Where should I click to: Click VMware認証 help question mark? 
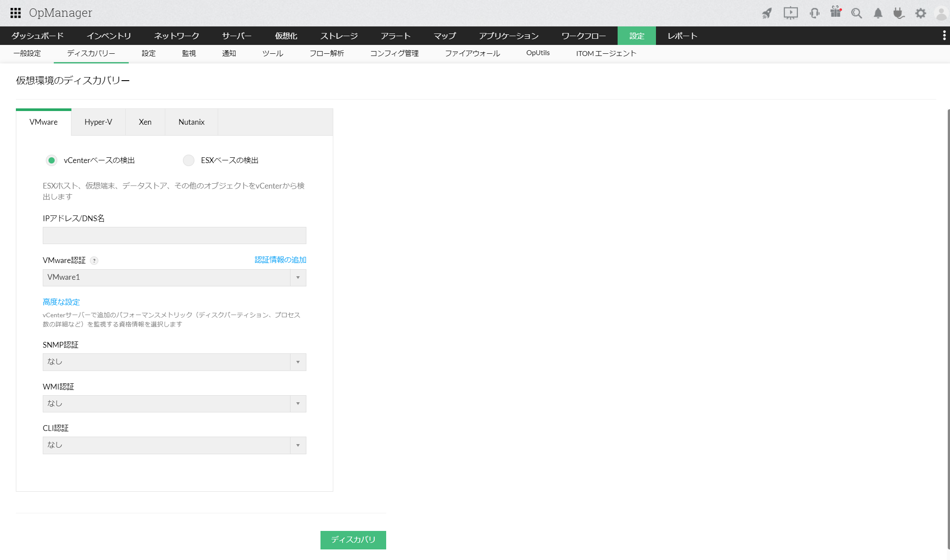pos(94,261)
